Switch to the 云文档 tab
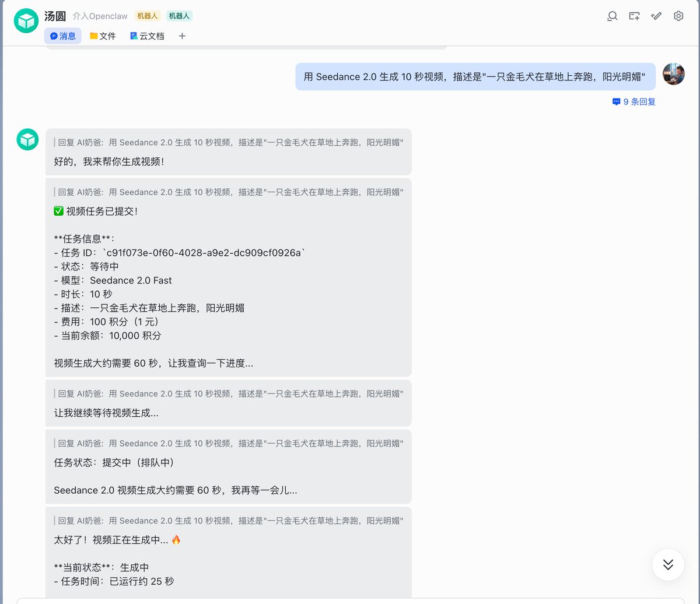The height and width of the screenshot is (604, 700). tap(147, 36)
